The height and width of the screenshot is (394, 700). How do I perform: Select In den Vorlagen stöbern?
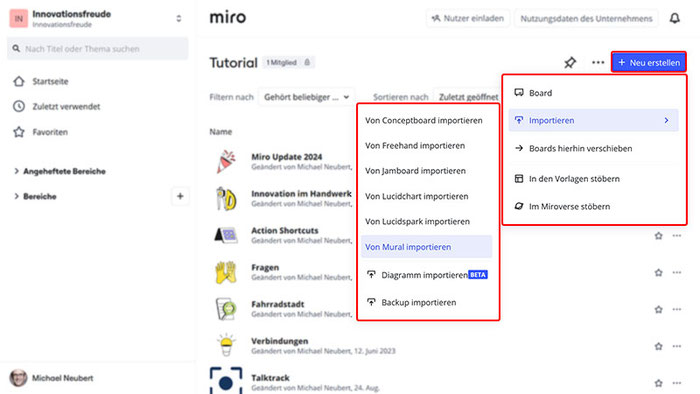(593, 178)
